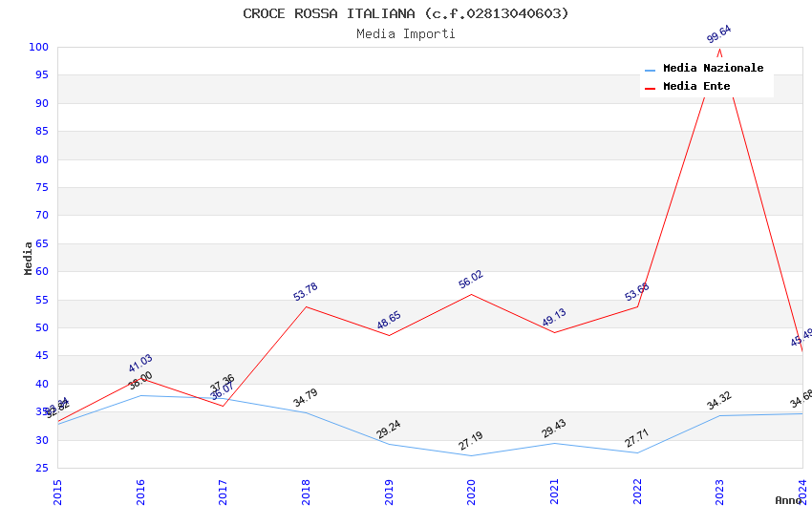
Task: Click the 2023 x-axis year label
Action: (x=719, y=493)
